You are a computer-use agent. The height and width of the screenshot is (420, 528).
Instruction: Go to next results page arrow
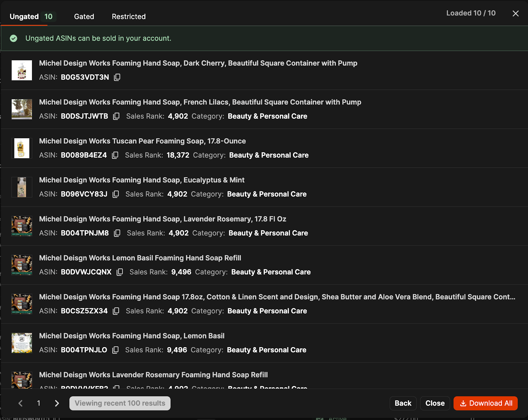[x=57, y=403]
